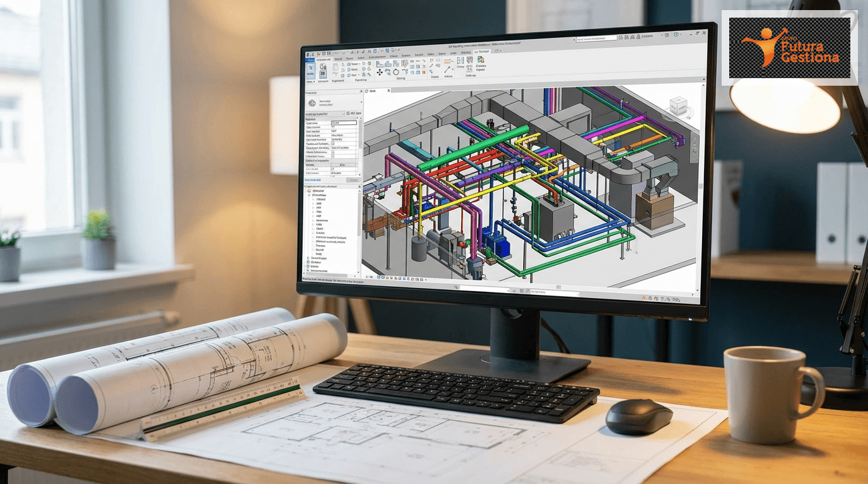Enable the second checkbox in the Properties palette
This screenshot has height=484, width=868.
point(332,153)
